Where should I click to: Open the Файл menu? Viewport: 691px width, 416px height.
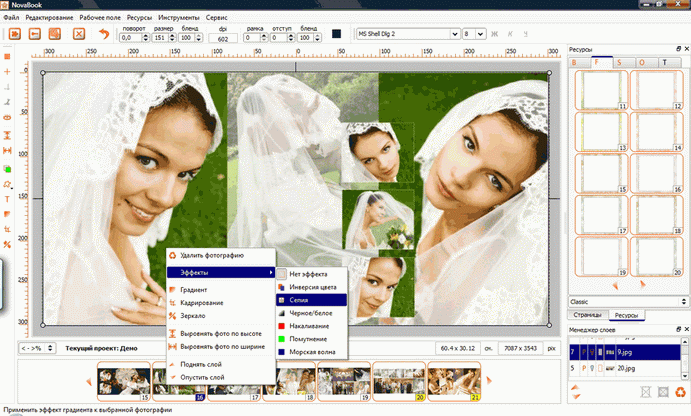point(11,18)
